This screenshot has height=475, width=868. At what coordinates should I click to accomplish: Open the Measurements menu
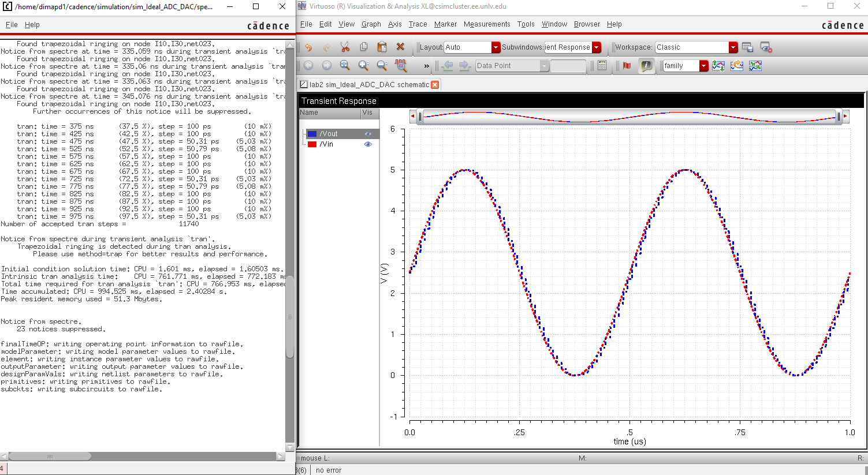487,24
